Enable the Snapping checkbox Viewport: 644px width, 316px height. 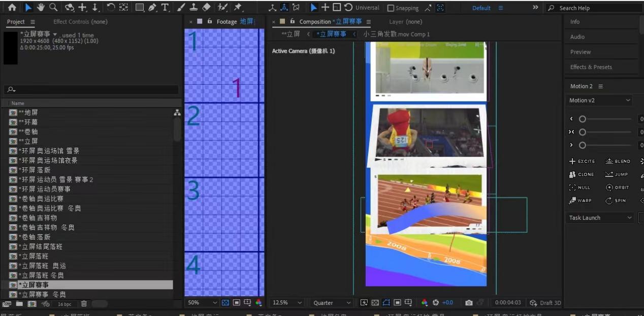click(391, 8)
